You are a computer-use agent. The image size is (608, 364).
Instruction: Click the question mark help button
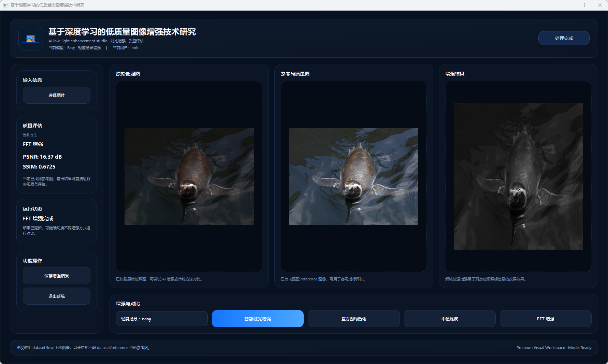(x=584, y=5)
